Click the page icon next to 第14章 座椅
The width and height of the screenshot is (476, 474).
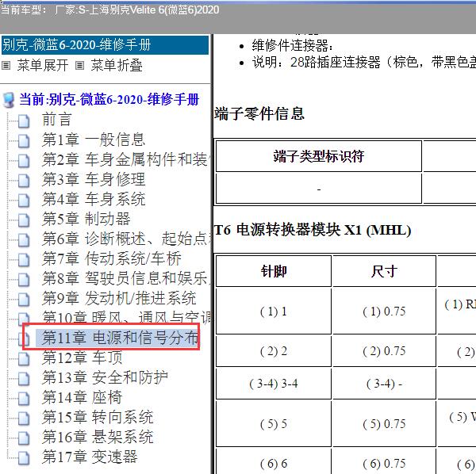pos(24,399)
